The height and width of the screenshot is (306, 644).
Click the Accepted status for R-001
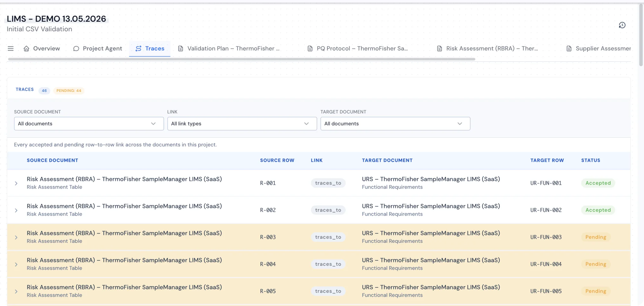[598, 183]
